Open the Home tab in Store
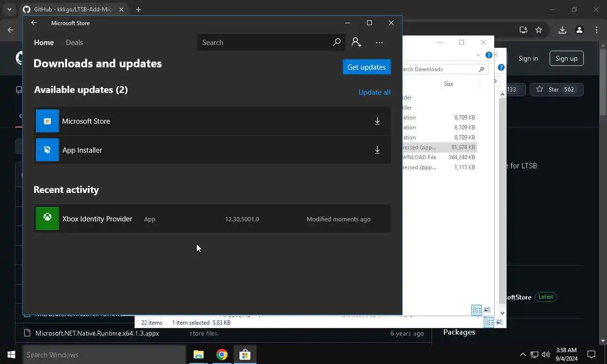The image size is (607, 364). click(x=44, y=43)
